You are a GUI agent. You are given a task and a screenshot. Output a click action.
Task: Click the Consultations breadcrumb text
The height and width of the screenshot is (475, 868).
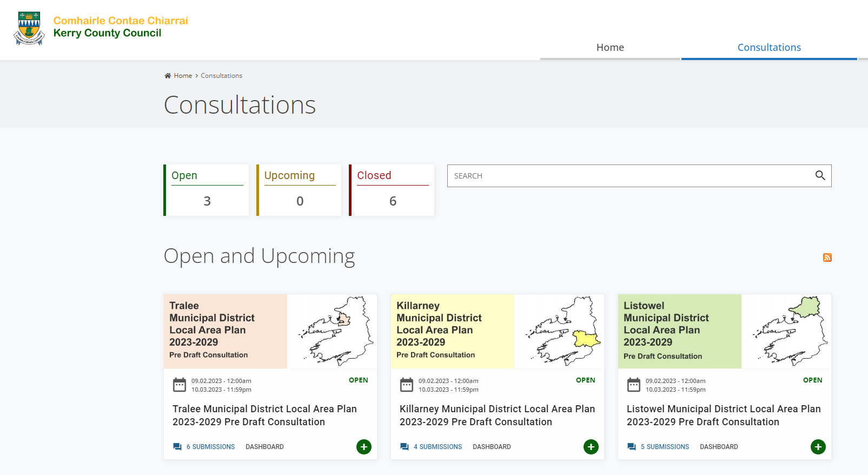pyautogui.click(x=222, y=76)
